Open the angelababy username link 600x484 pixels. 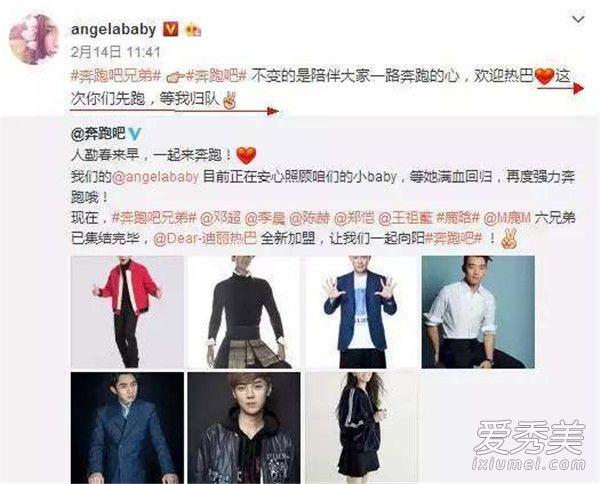(113, 29)
